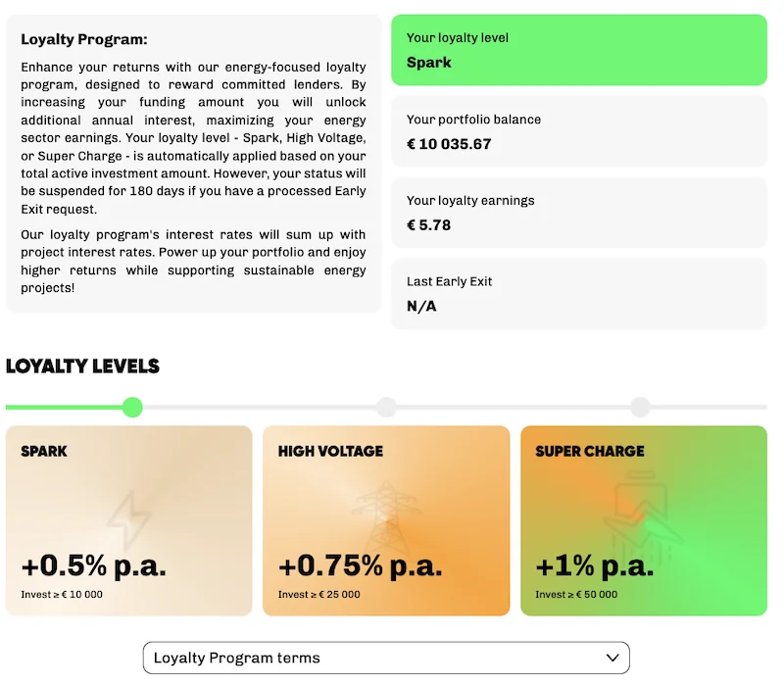Click the green filled slider marker for Spark
Viewport: 784px width, 686px height.
point(132,407)
